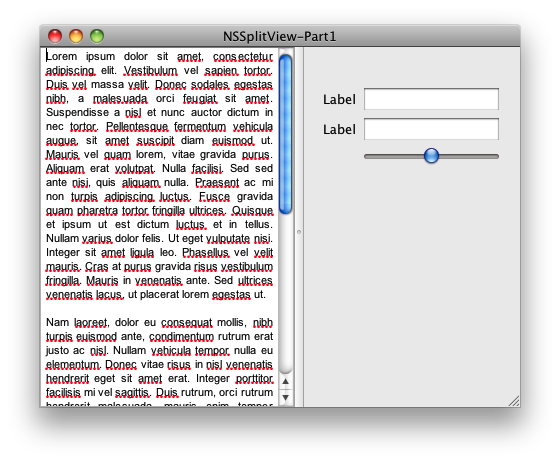Click the split view divider handle dot
Image resolution: width=560 pixels, height=462 pixels.
pyautogui.click(x=299, y=232)
